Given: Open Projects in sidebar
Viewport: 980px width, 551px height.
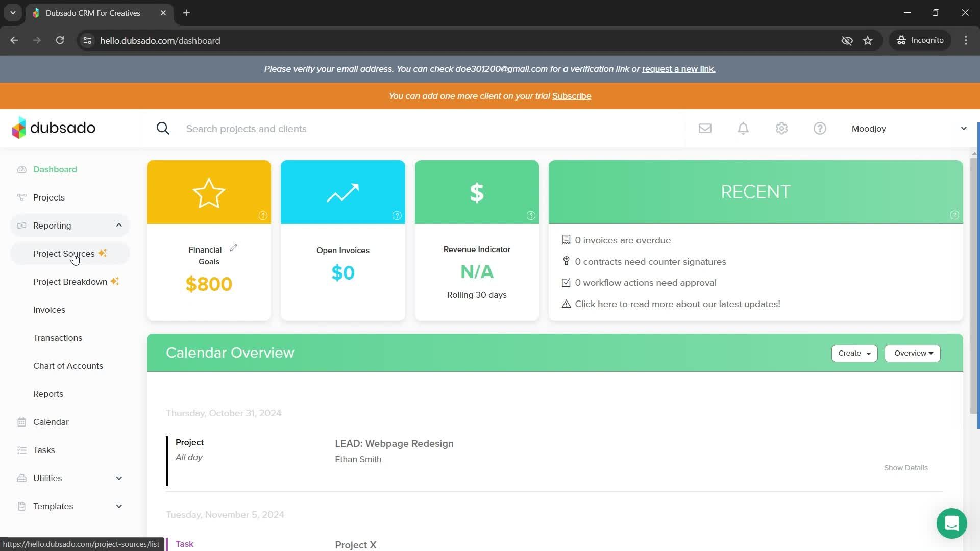Looking at the screenshot, I should 49,197.
